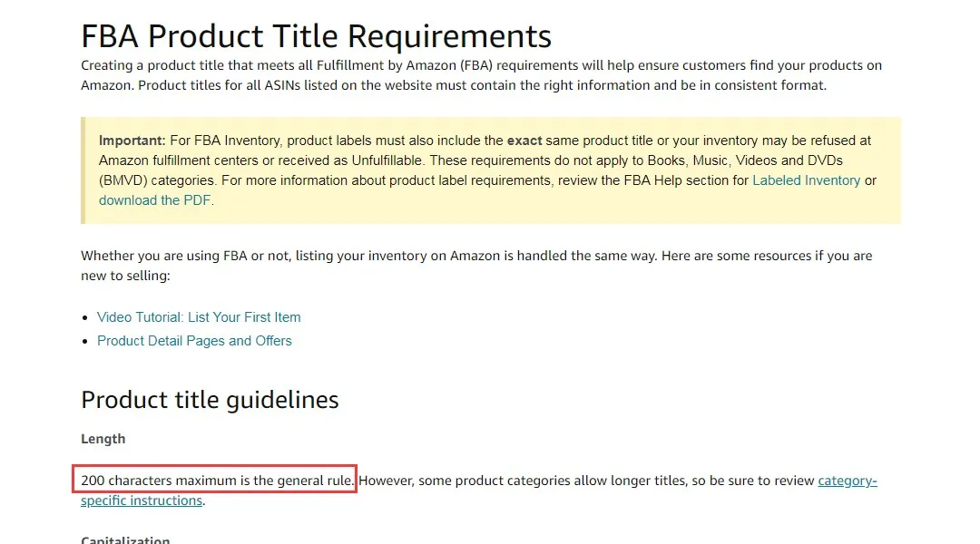The width and height of the screenshot is (980, 544).
Task: Click the FBA Product Title Requirements heading
Action: coord(317,36)
